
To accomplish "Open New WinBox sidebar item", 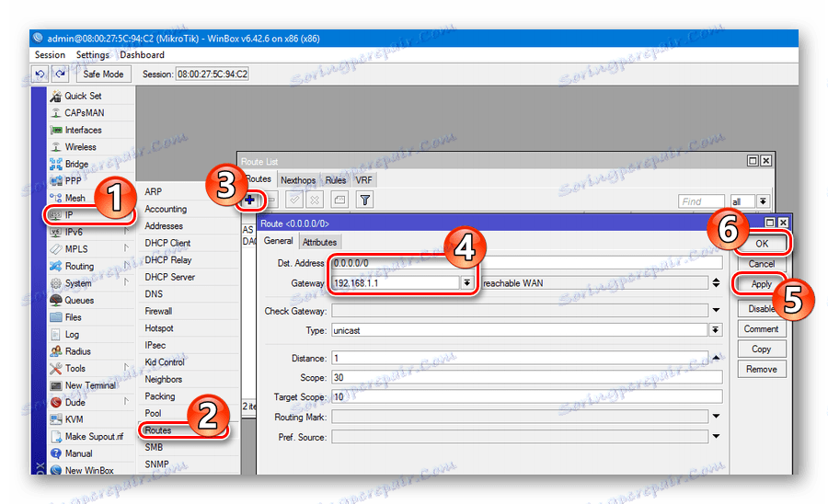I will click(91, 470).
